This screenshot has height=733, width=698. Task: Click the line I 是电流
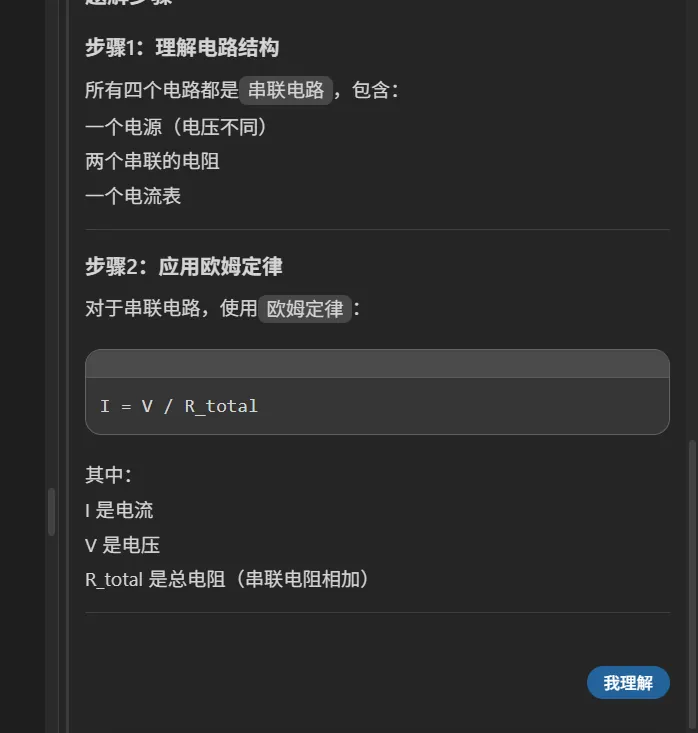119,510
